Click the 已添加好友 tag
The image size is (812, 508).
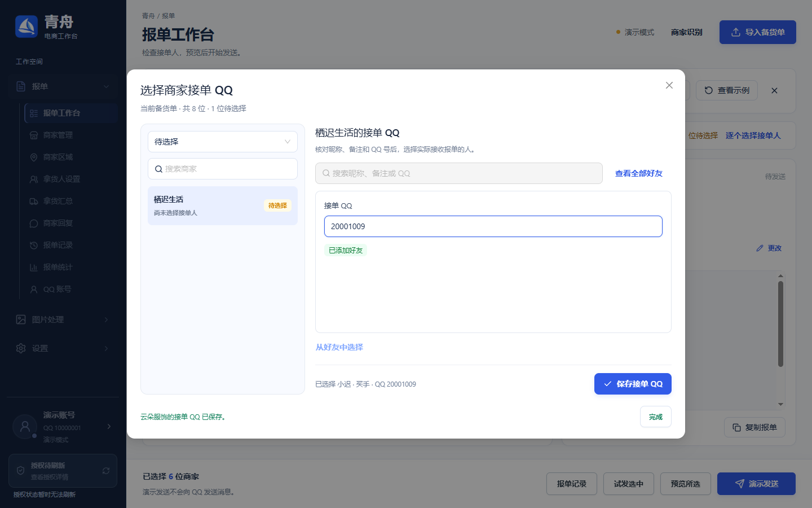tap(346, 250)
